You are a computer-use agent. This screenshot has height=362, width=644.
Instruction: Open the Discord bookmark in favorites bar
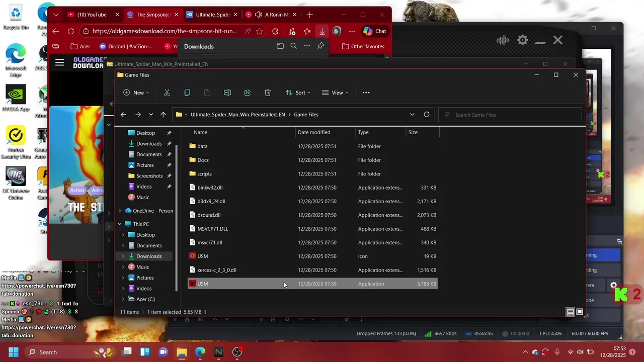(x=126, y=46)
